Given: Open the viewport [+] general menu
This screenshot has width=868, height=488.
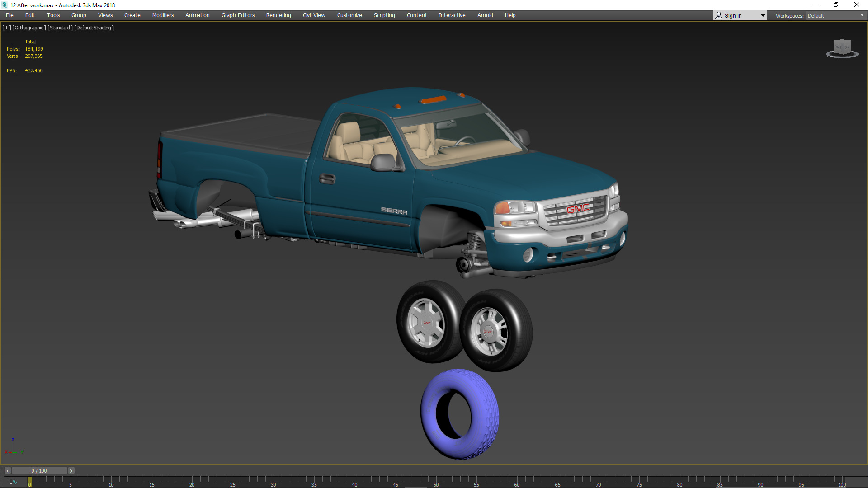Looking at the screenshot, I should tap(6, 28).
